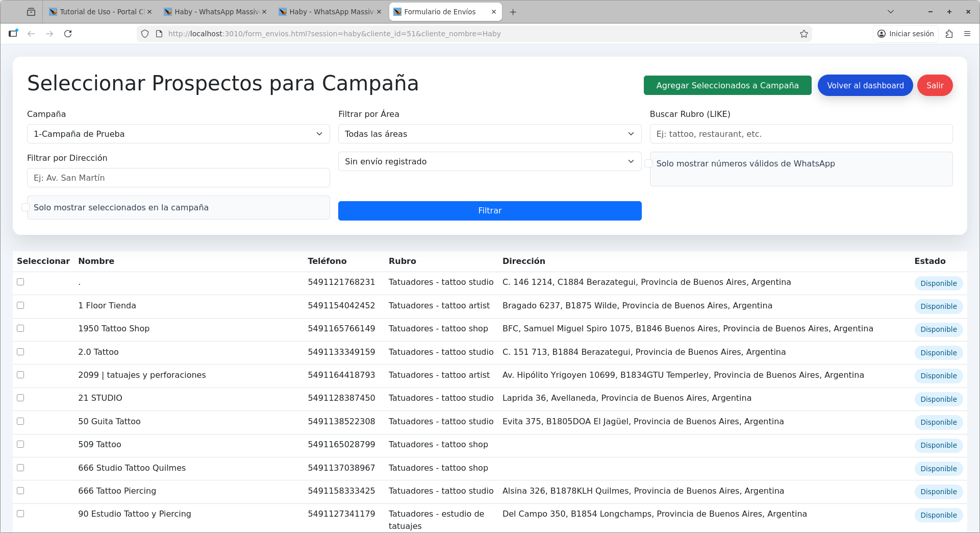Screen dimensions: 980x533
Task: Switch to the first Haby WhatsApp tab
Action: 215,12
